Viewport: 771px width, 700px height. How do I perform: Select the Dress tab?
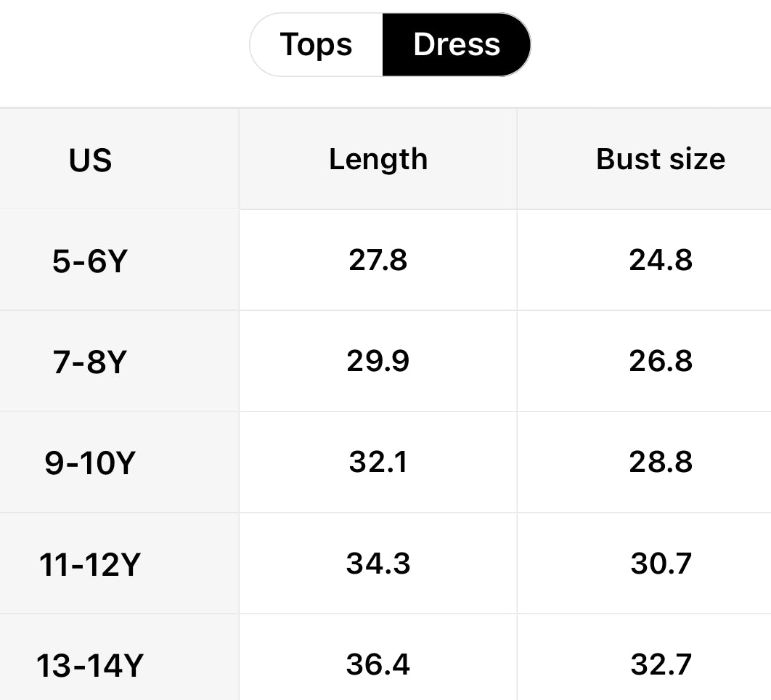pyautogui.click(x=456, y=44)
